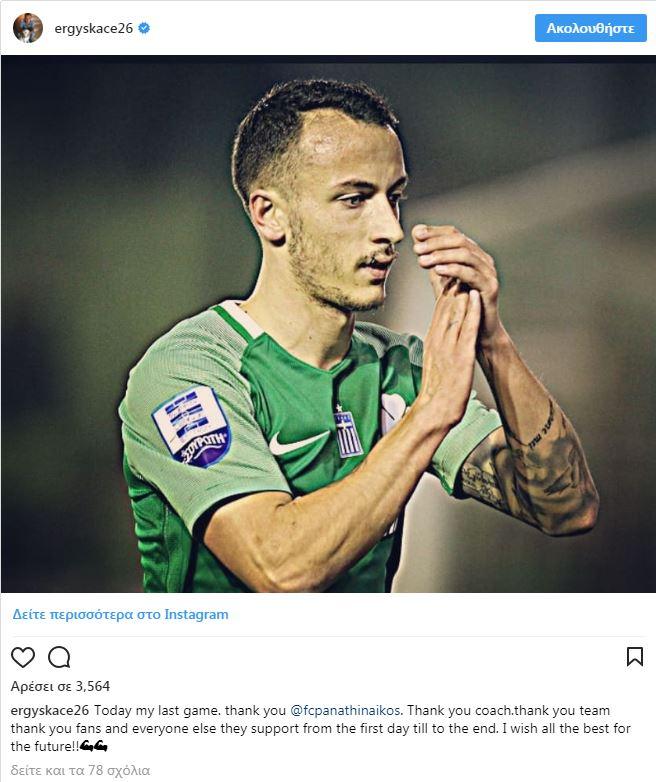Expand δείτε και τα 78 σχόλια
Screen dimensions: 656x782
[80, 771]
